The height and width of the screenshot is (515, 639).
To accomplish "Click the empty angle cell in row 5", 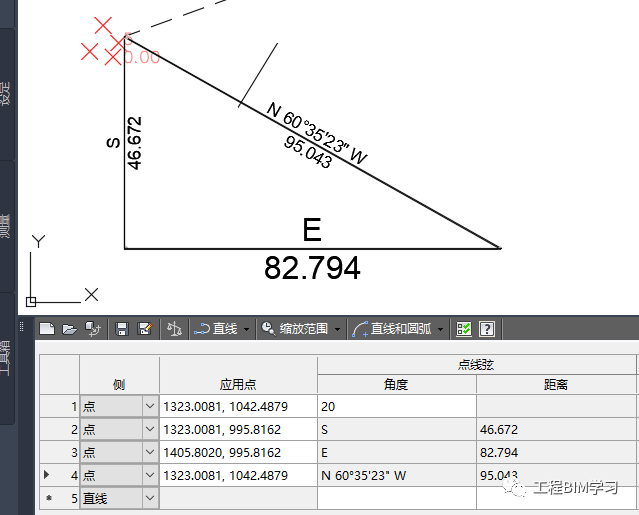I will click(397, 498).
